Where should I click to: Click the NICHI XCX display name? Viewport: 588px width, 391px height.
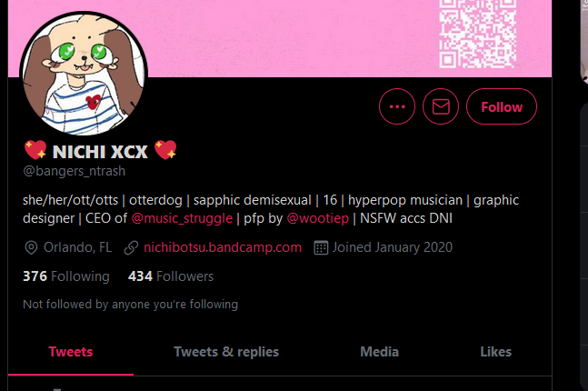(x=100, y=152)
